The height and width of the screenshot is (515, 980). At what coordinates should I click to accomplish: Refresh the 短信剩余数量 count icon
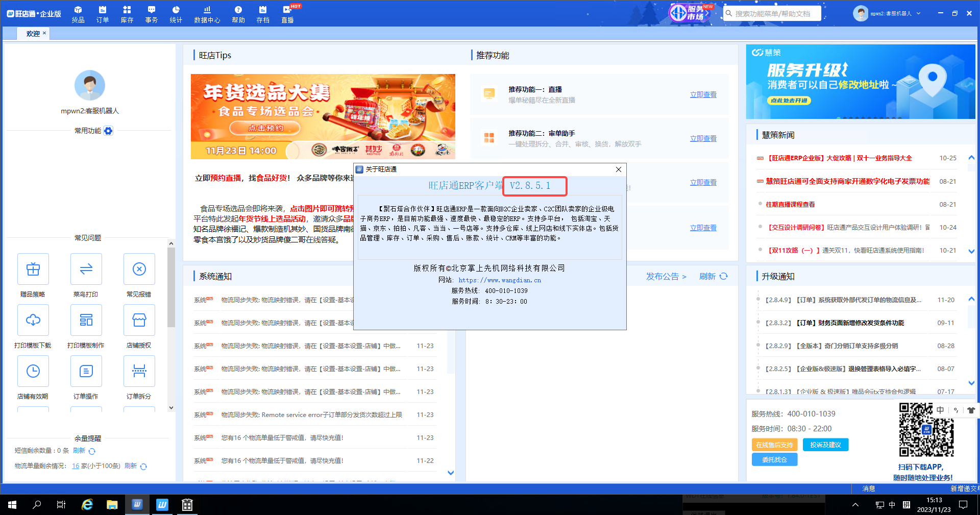coord(92,451)
